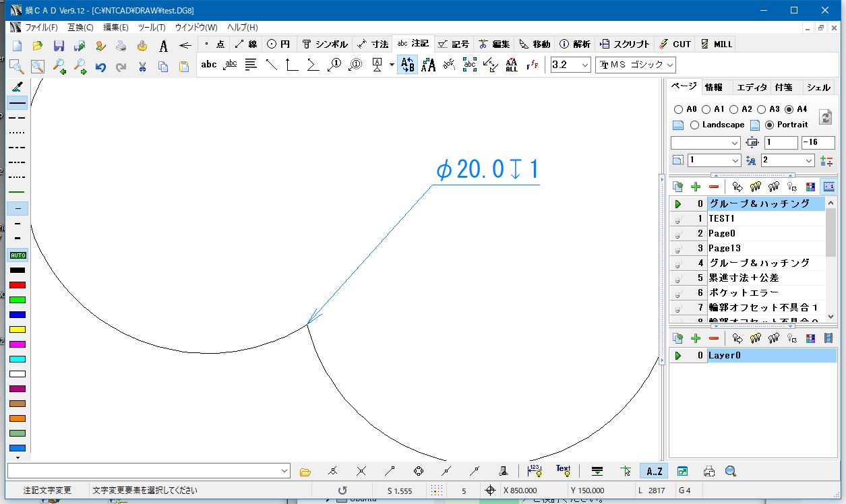
Task: Delete page with the red minus icon
Action: [x=714, y=187]
